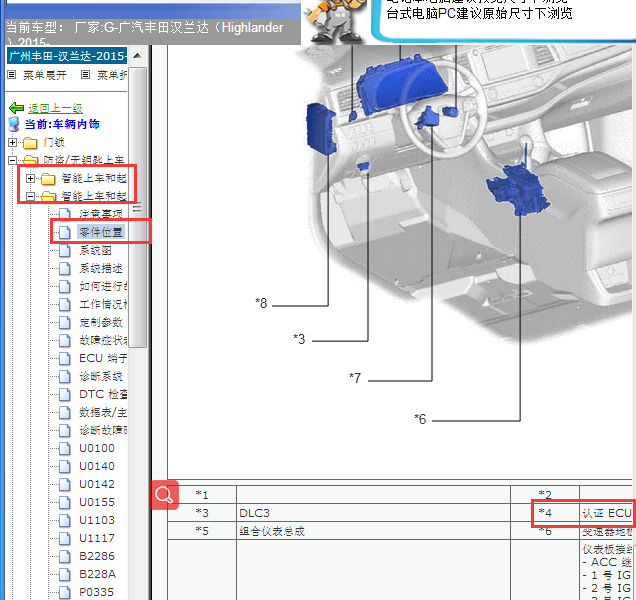The height and width of the screenshot is (600, 636).
Task: Click the page icon beside 工作情况
Action: click(64, 304)
